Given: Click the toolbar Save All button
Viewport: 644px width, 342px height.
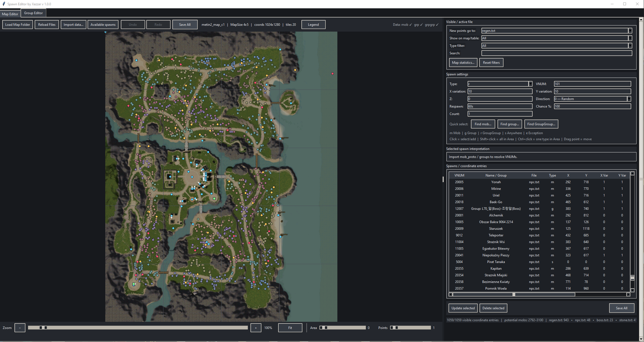Looking at the screenshot, I should pyautogui.click(x=185, y=25).
